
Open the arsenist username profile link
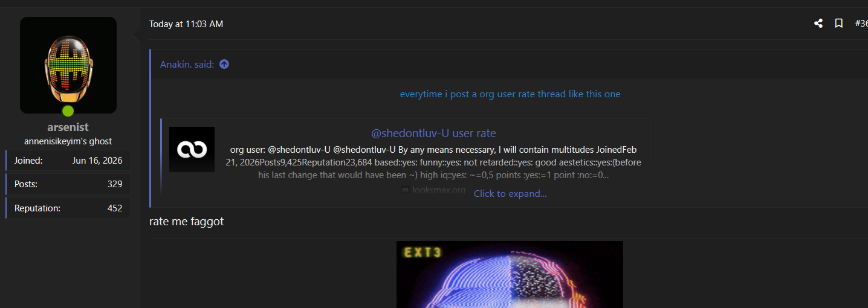(x=68, y=127)
